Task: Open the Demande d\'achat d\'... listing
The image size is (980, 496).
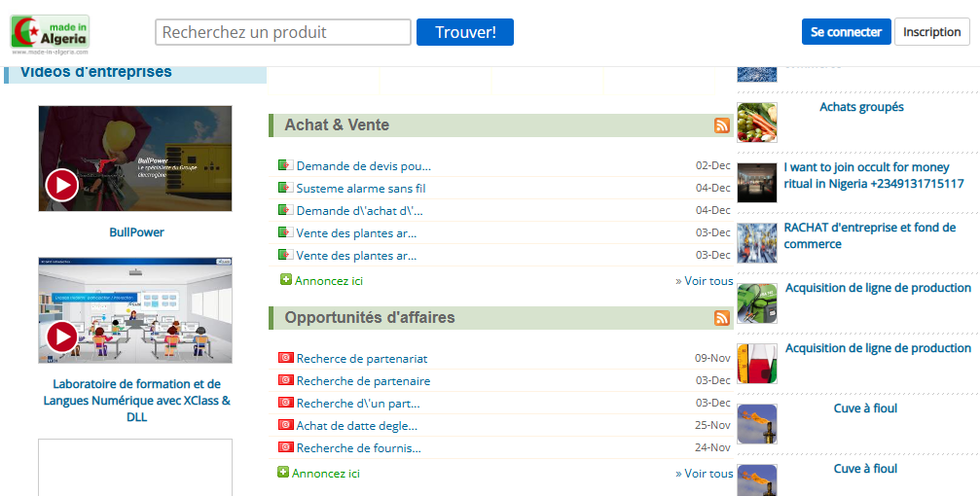Action: (x=359, y=210)
